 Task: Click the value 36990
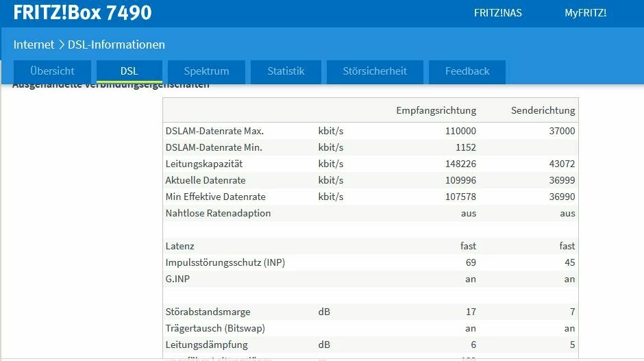click(x=562, y=197)
